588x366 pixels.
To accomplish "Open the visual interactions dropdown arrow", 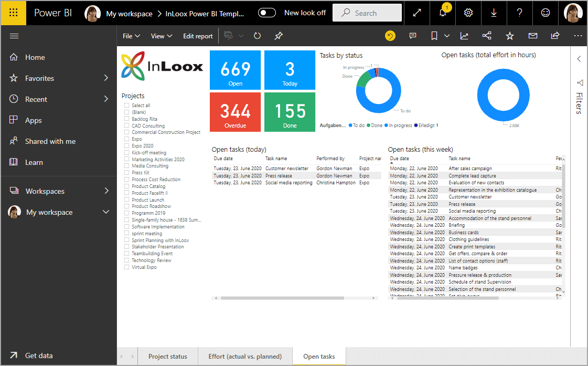I will point(241,36).
